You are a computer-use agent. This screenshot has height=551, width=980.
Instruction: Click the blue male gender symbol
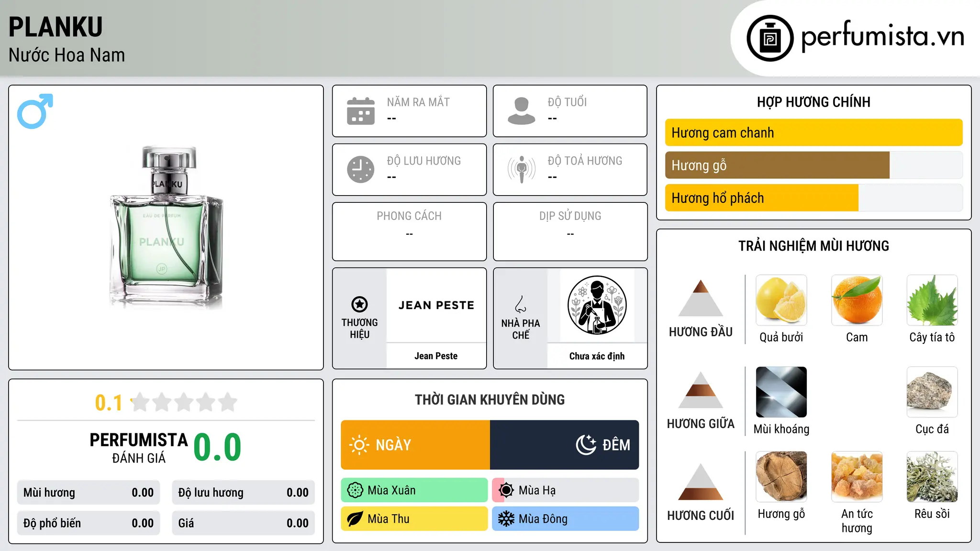coord(35,111)
